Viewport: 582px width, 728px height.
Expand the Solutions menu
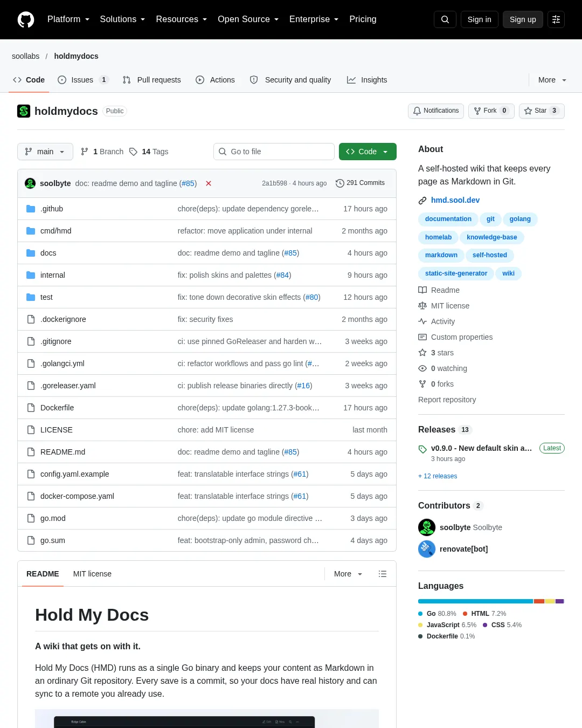coord(122,19)
